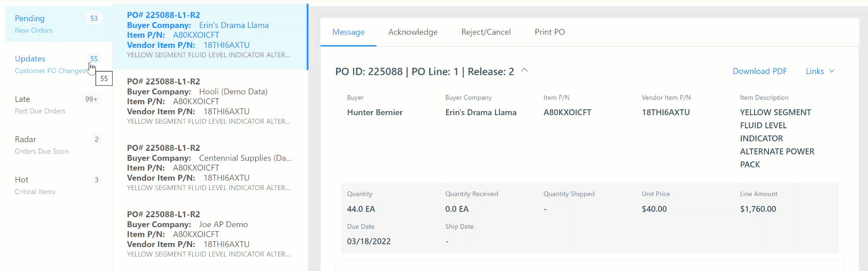This screenshot has height=271, width=868.
Task: Select the PO from Joe AP Demo
Action: click(210, 236)
